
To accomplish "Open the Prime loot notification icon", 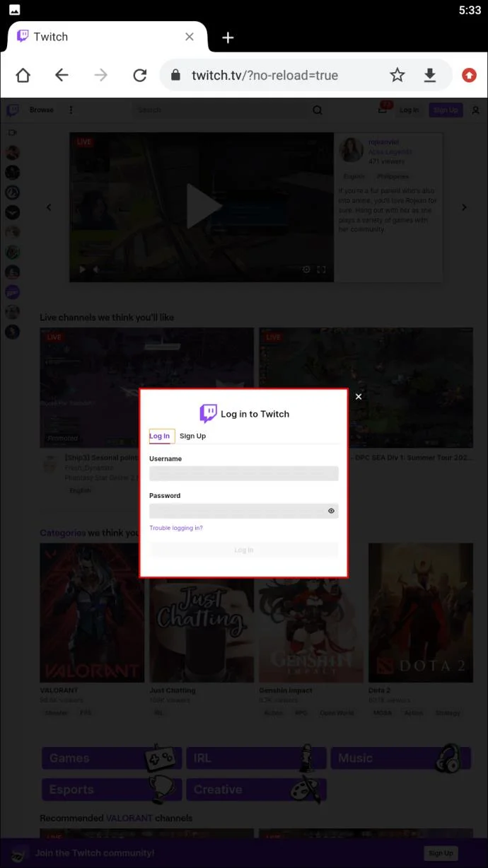I will pyautogui.click(x=383, y=109).
